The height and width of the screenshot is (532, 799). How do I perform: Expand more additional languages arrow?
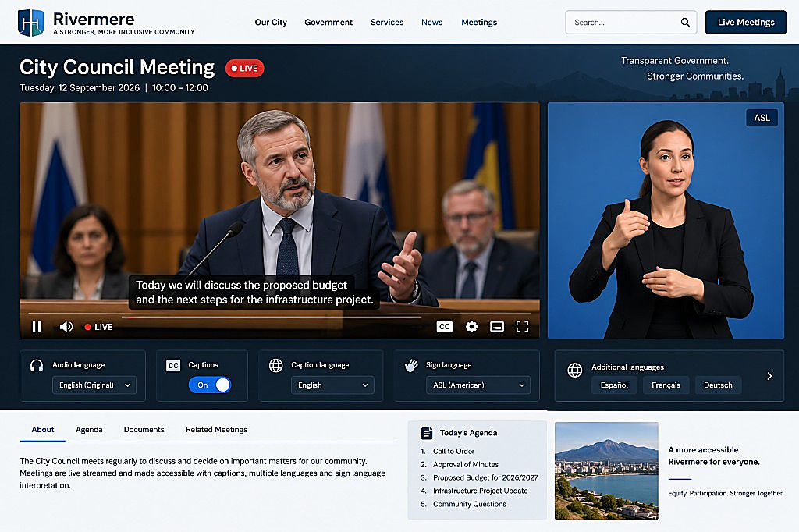769,376
